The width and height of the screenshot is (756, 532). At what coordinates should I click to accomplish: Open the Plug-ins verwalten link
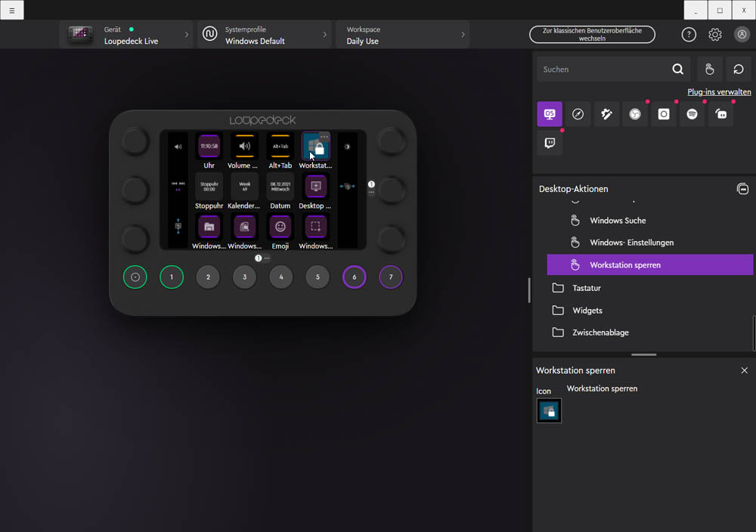[719, 91]
